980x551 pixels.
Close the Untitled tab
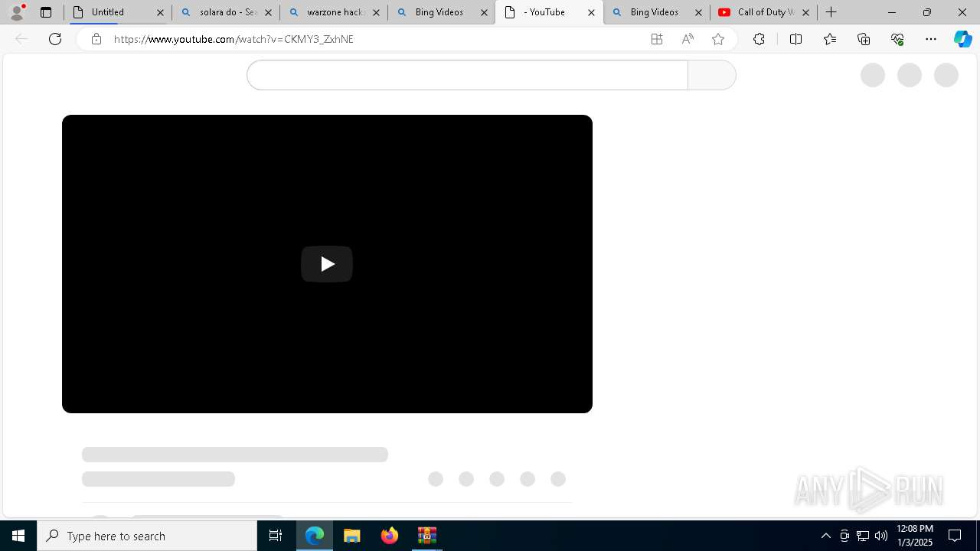[160, 12]
